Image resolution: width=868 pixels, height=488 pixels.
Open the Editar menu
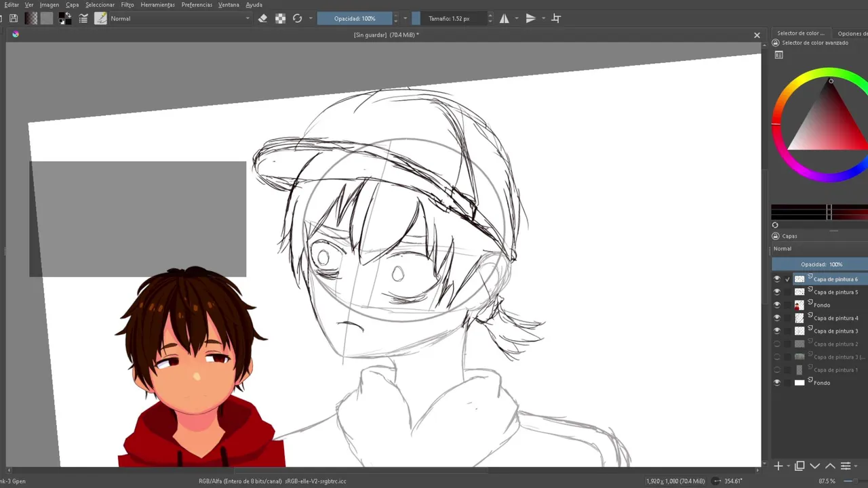(12, 5)
